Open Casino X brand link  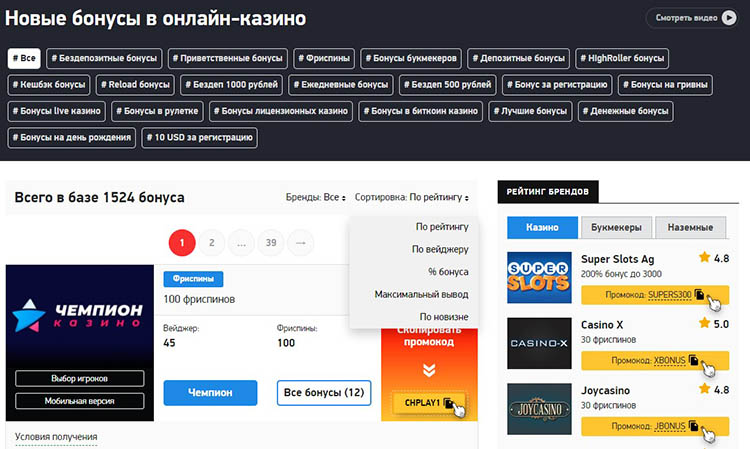(602, 325)
